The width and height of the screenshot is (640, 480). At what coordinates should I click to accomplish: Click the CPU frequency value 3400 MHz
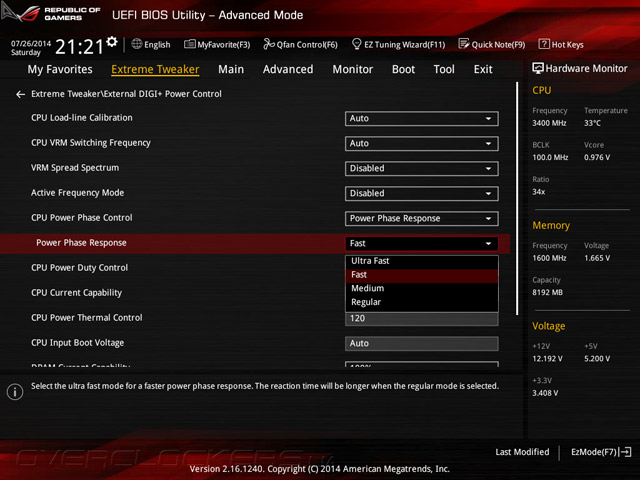click(549, 123)
